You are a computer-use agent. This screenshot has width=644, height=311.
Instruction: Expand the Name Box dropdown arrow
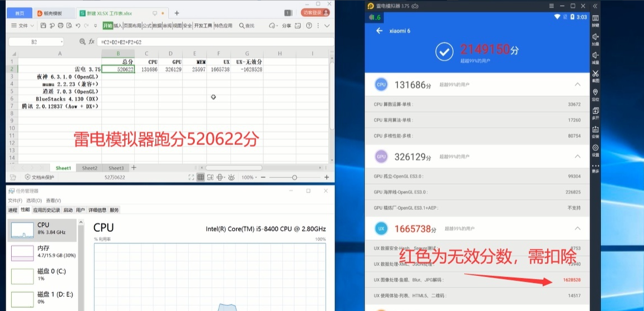[62, 42]
